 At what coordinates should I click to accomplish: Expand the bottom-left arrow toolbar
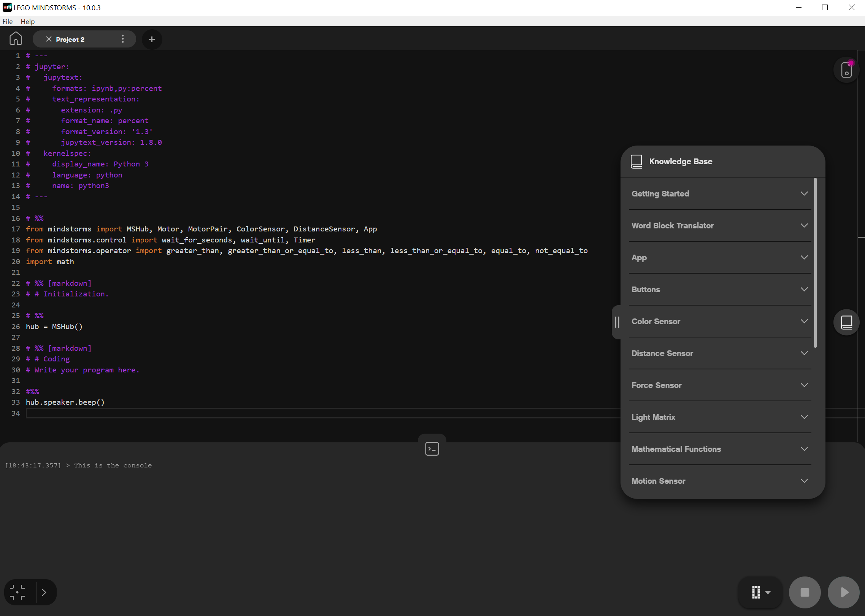(x=44, y=592)
